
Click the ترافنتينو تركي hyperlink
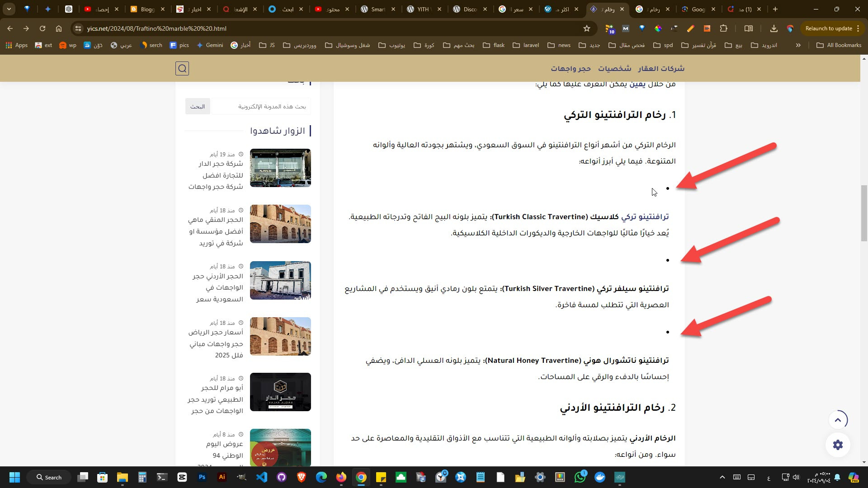click(645, 217)
